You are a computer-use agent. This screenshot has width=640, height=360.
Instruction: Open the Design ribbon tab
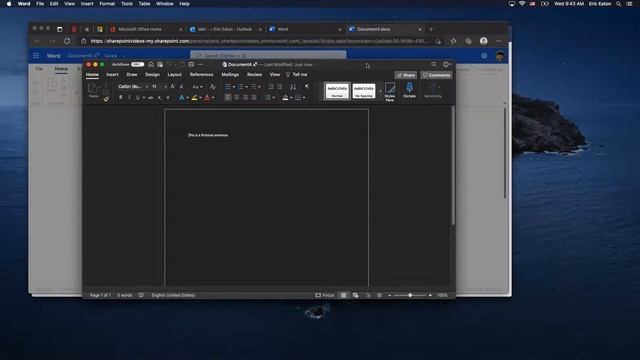point(152,75)
